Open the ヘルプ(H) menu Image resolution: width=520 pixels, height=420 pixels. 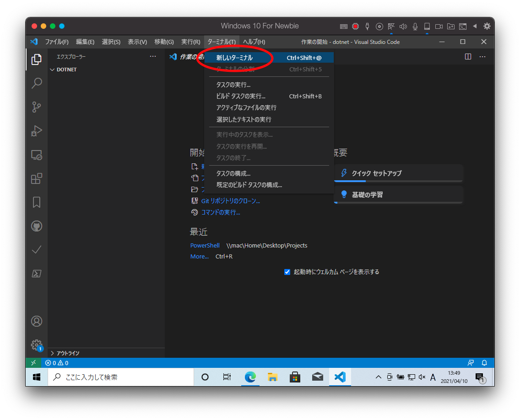254,42
